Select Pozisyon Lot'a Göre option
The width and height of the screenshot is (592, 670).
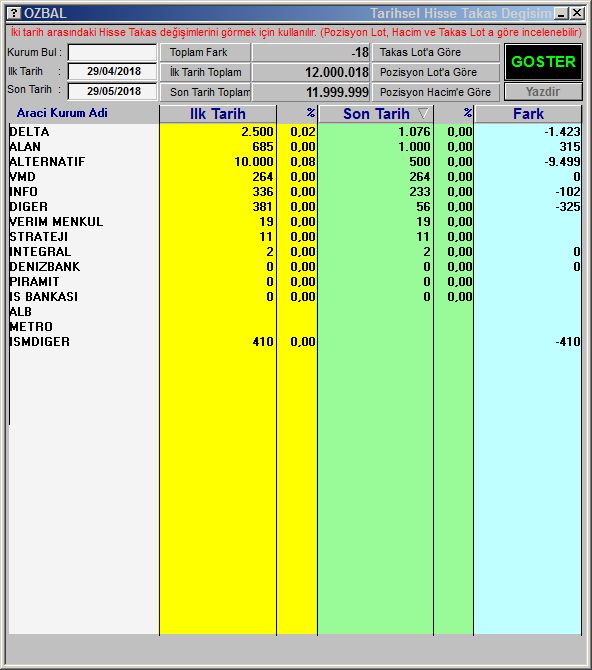pyautogui.click(x=436, y=72)
